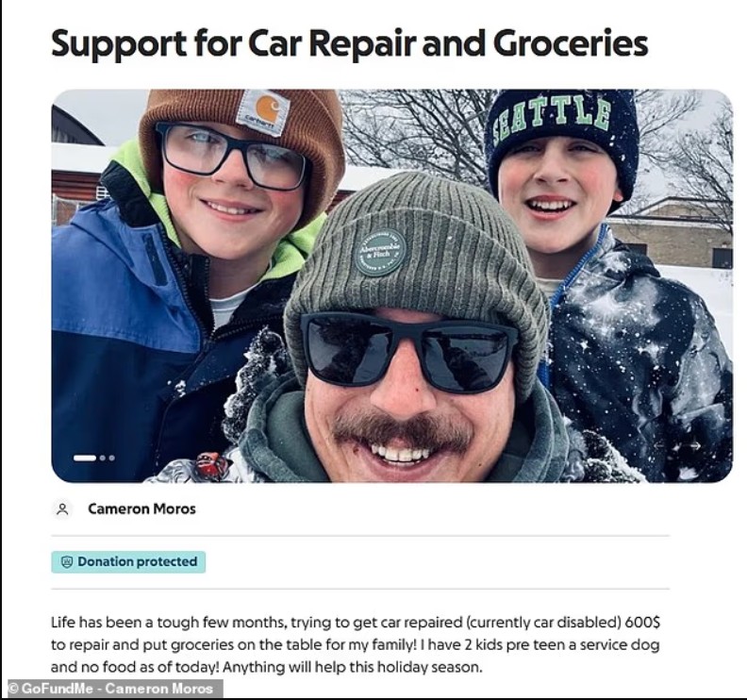Click the previous photo arrow on carousel
This screenshot has height=700, width=747.
[661, 445]
